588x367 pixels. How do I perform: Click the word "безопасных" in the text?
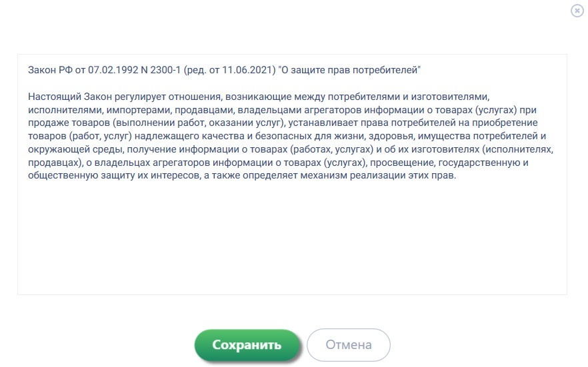pos(283,136)
